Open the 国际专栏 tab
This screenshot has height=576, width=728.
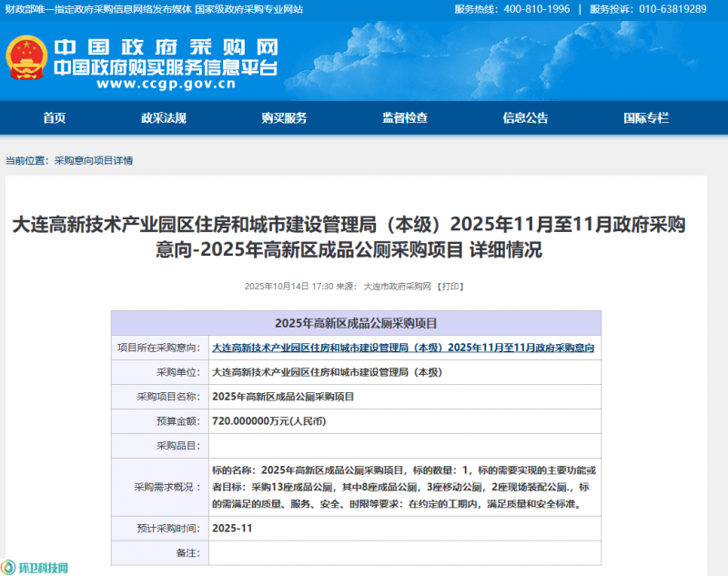tap(646, 118)
